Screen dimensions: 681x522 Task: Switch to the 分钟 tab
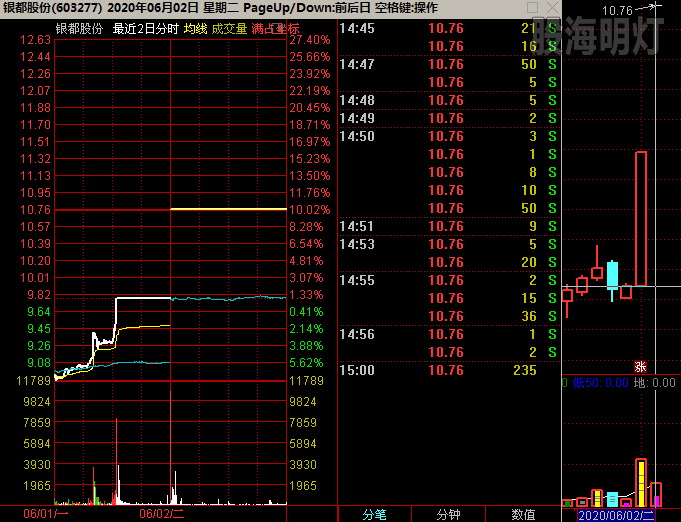click(448, 515)
